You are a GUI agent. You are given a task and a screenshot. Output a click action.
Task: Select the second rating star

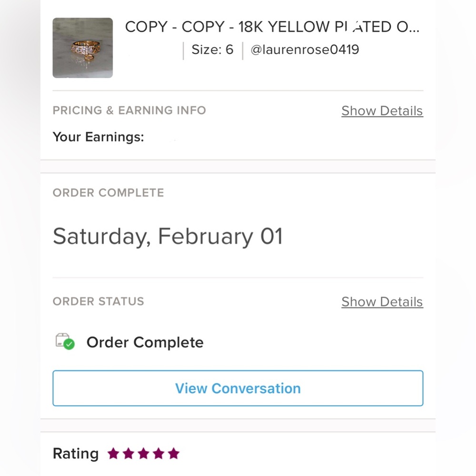[x=129, y=454]
